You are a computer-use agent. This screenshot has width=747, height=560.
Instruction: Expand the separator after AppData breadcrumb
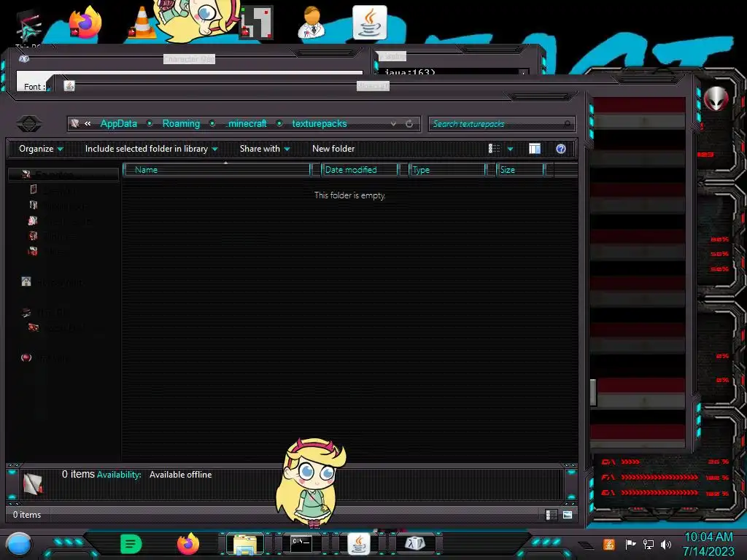tap(150, 123)
